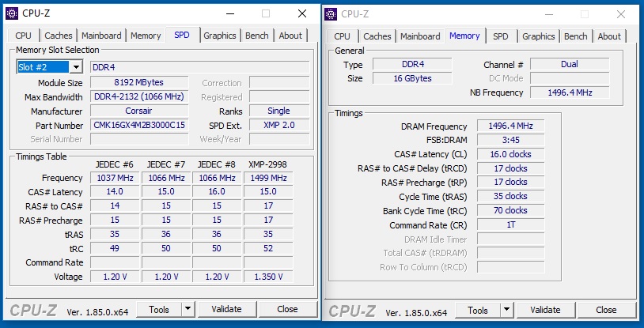This screenshot has height=328, width=644.
Task: Open the Memory tab in the left window
Action: coord(146,36)
